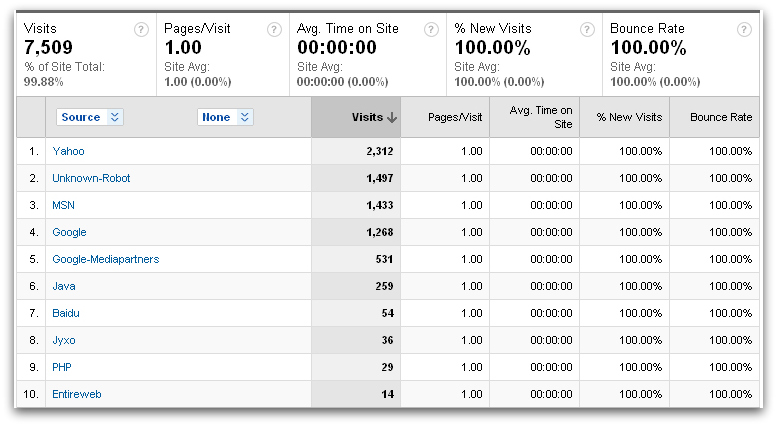Show help for % New Visits

coord(587,30)
